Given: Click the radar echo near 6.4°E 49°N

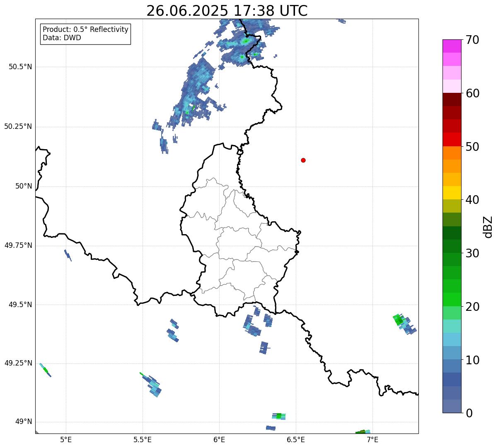Looking at the screenshot, I should pos(279,416).
